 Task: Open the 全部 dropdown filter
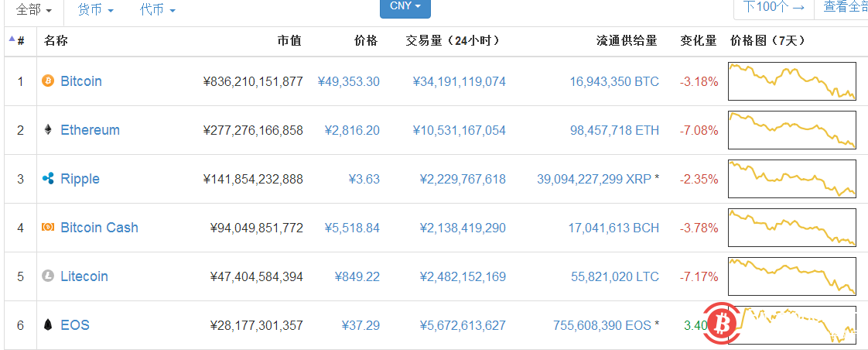35,10
